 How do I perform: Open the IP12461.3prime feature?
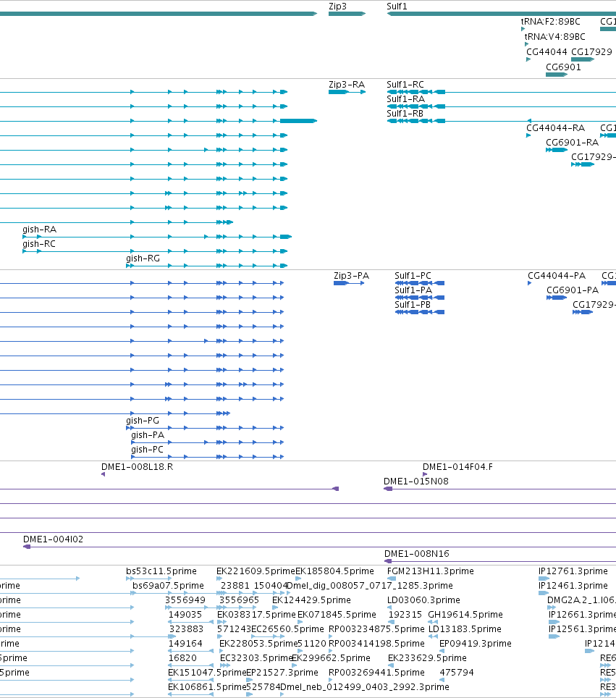click(x=544, y=593)
